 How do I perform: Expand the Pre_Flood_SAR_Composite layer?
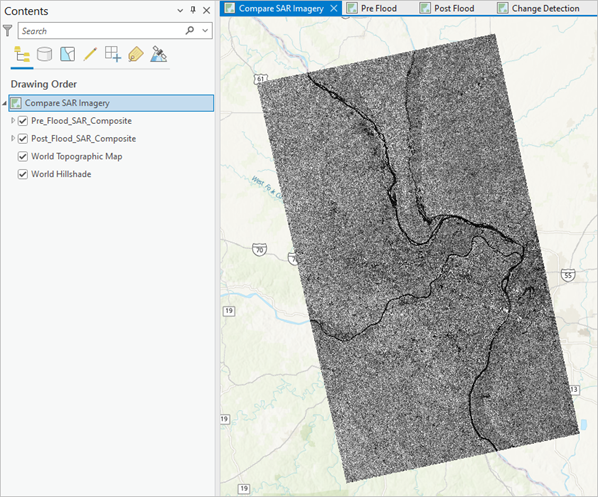(x=13, y=121)
